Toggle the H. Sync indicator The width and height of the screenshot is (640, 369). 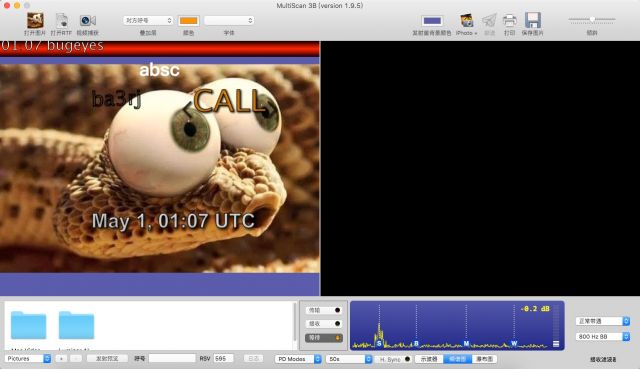(407, 359)
